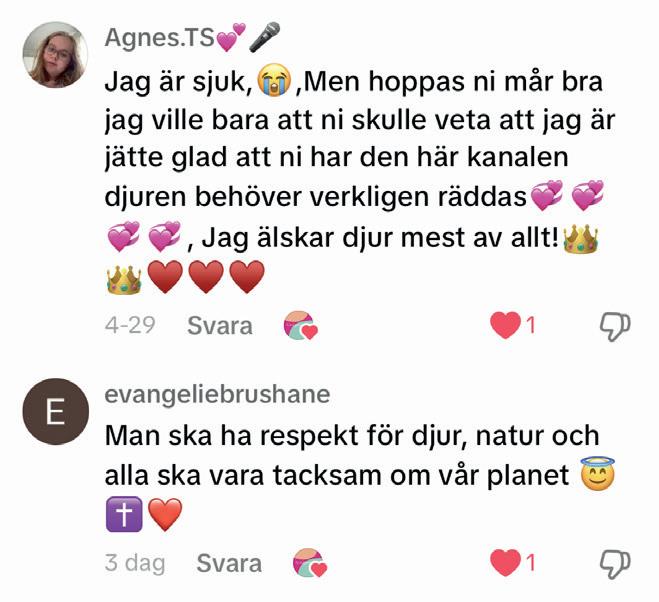The width and height of the screenshot is (659, 602).
Task: Tap the 4-29 date on Agnes.TS comment
Action: click(x=130, y=325)
